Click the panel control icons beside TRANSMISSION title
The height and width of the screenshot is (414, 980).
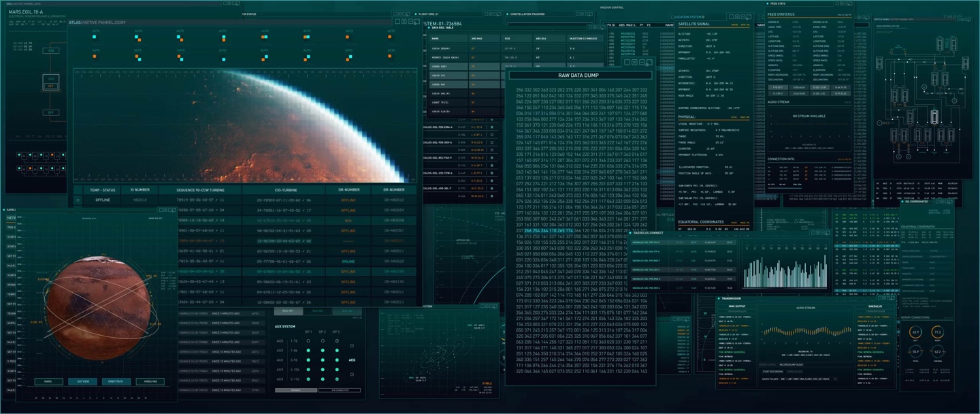(885, 298)
